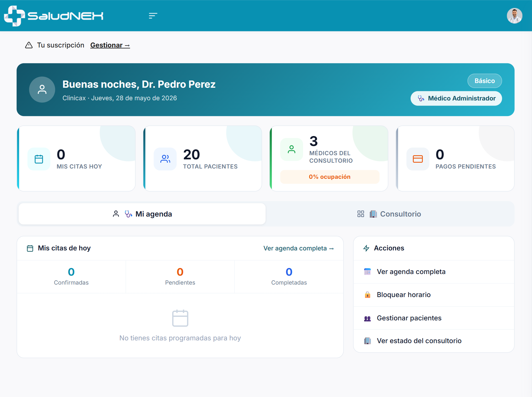
Task: Click the card icon in Pagos Pendientes
Action: pyautogui.click(x=418, y=159)
